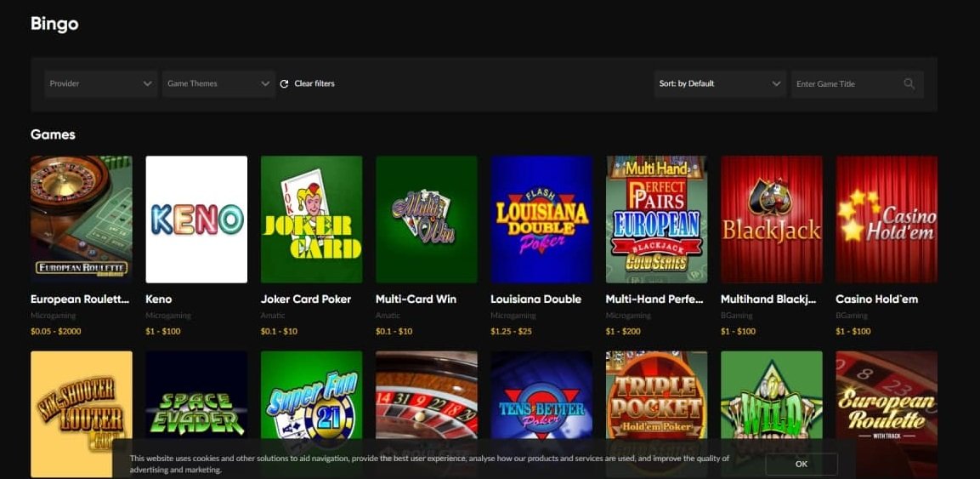Image resolution: width=980 pixels, height=479 pixels.
Task: Click the Casino Hold`em title text
Action: [x=877, y=299]
